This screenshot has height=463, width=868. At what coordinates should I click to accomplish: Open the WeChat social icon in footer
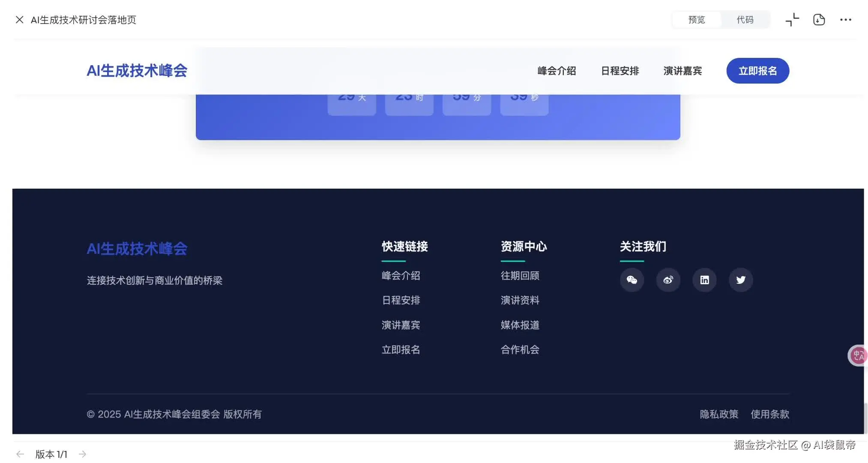coord(632,280)
